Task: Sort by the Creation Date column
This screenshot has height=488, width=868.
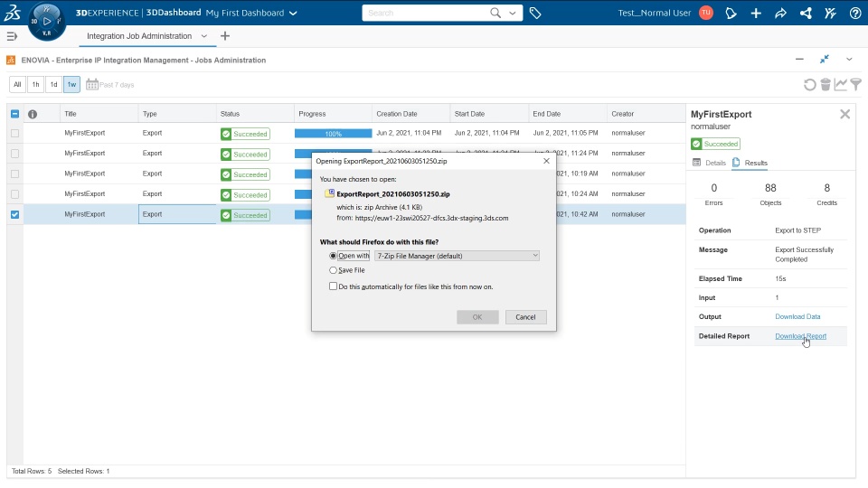Action: point(397,114)
